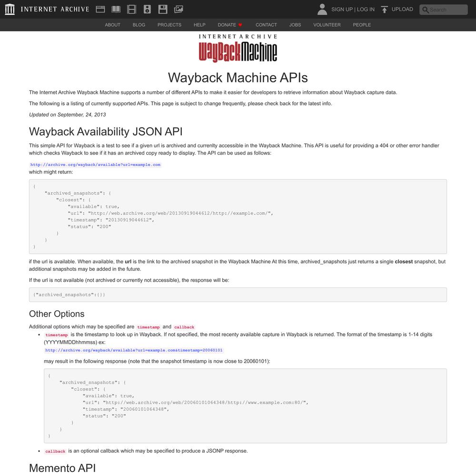Open the Video film strip icon

click(131, 10)
